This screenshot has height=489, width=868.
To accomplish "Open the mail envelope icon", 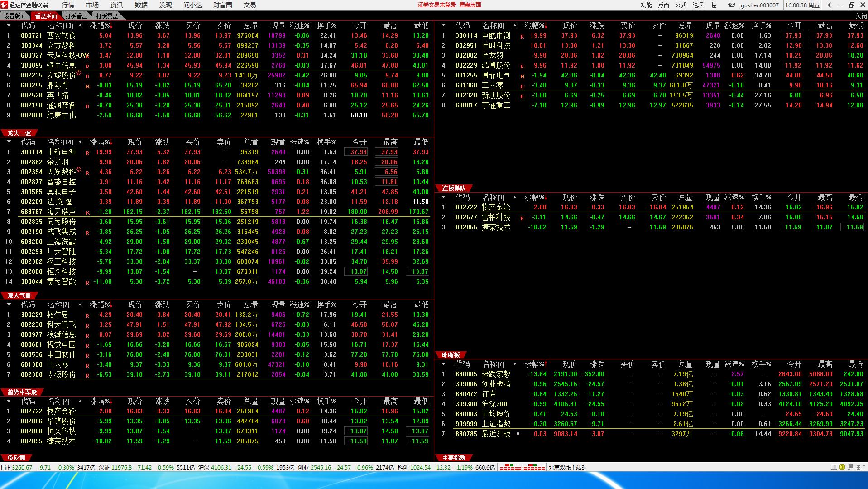I will click(x=731, y=5).
